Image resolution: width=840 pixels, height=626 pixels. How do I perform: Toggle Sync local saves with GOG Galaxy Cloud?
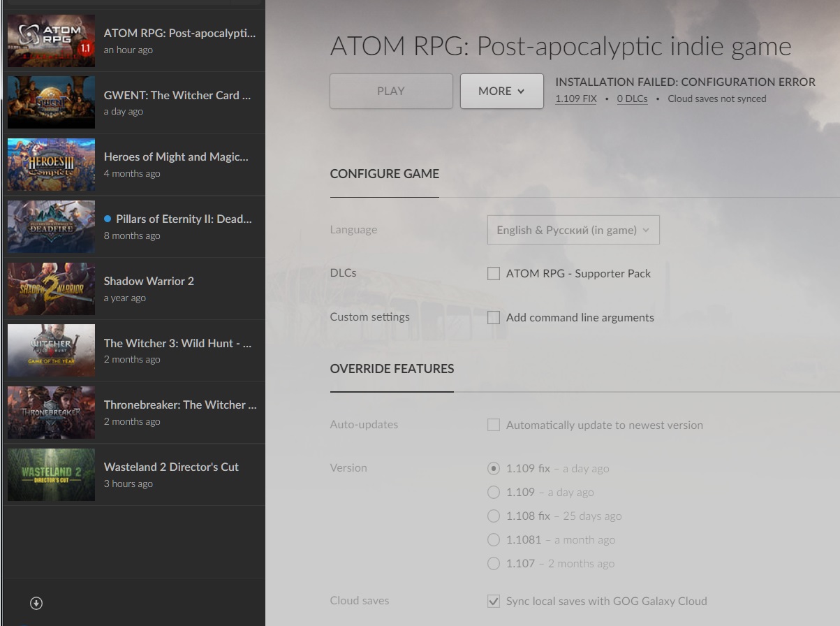coord(494,601)
